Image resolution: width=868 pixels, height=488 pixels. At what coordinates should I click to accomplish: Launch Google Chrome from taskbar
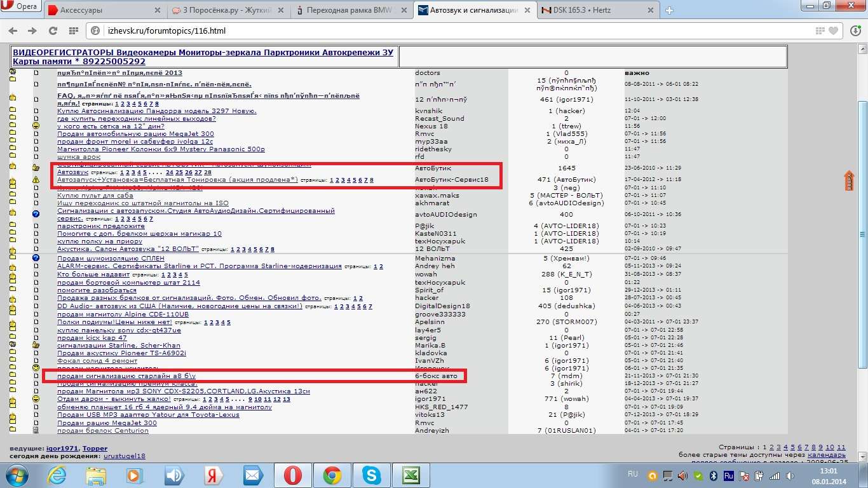(x=332, y=475)
